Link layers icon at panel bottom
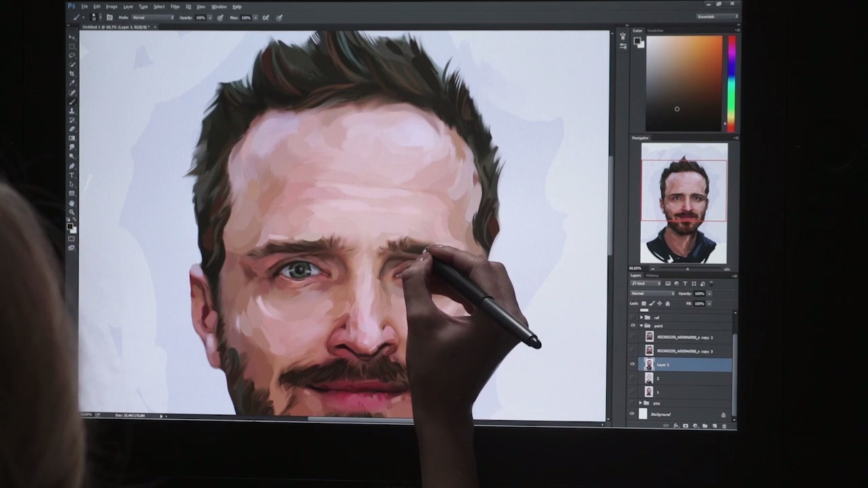The width and height of the screenshot is (868, 488). 667,426
